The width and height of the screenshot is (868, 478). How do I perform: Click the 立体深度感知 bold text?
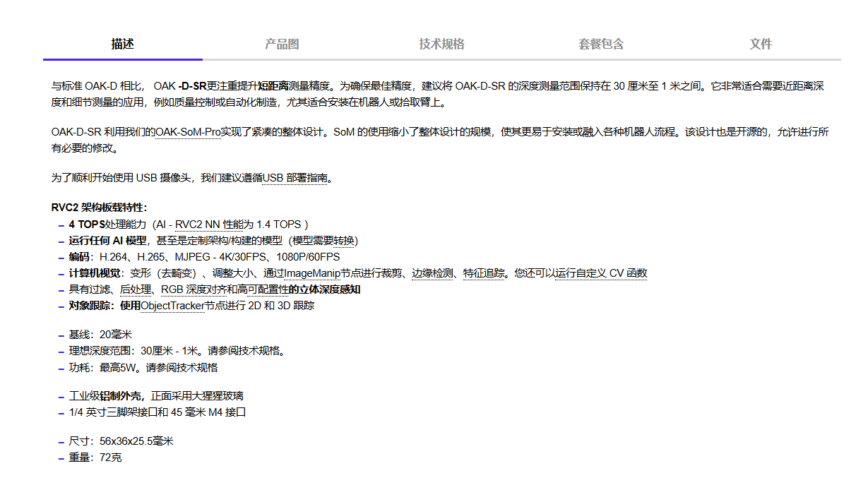click(x=325, y=289)
